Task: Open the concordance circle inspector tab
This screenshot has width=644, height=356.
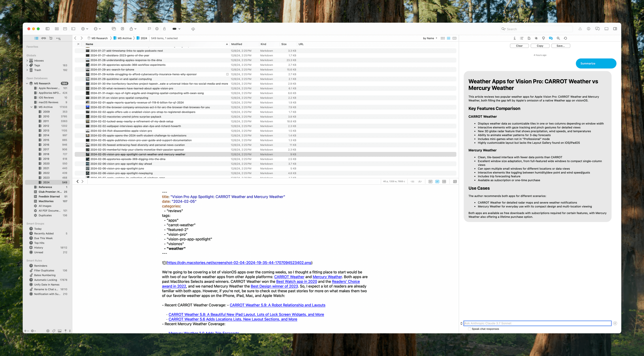Action: 536,38
